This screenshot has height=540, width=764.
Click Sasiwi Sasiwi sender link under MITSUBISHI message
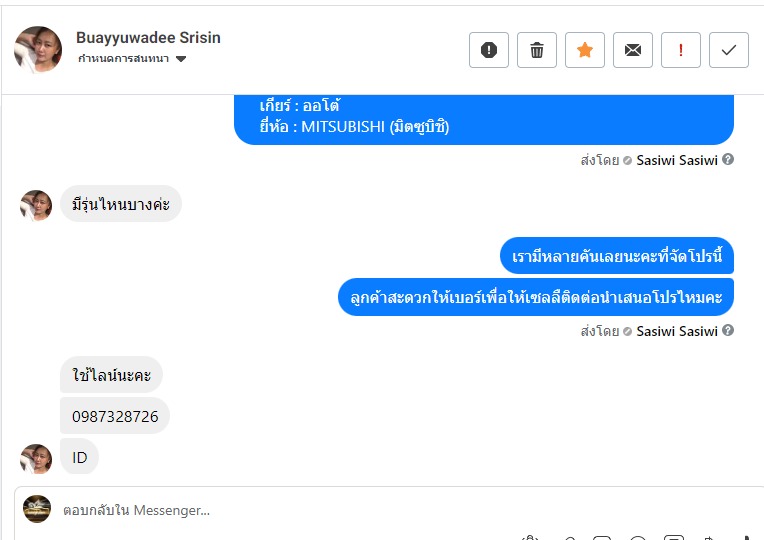[x=677, y=160]
